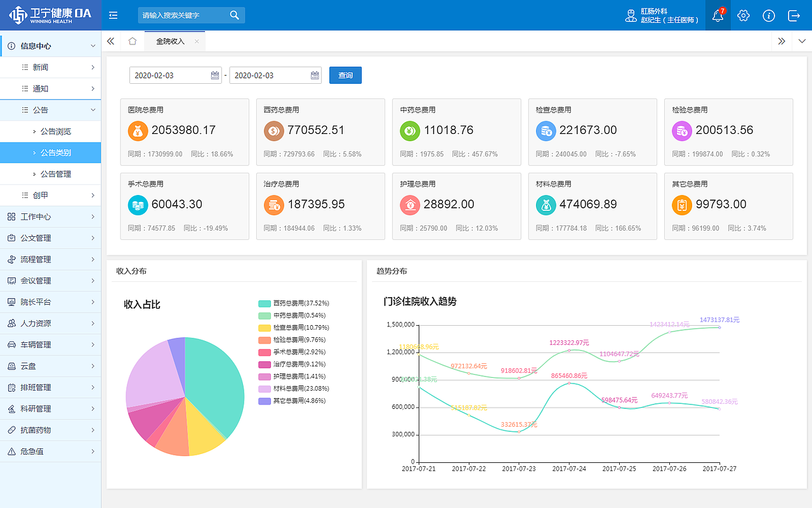Open calendar picker of start date field

click(215, 75)
